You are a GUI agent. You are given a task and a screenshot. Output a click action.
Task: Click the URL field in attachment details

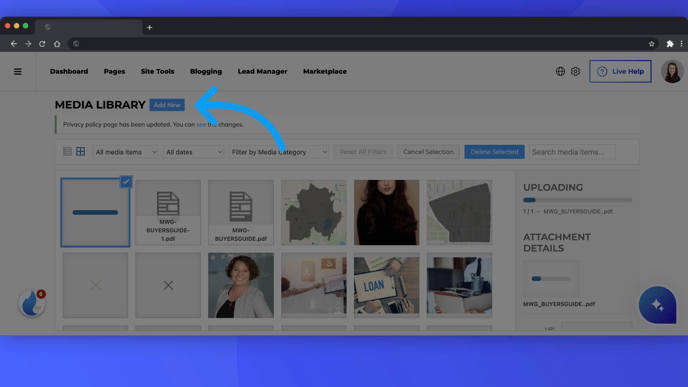[x=597, y=327]
